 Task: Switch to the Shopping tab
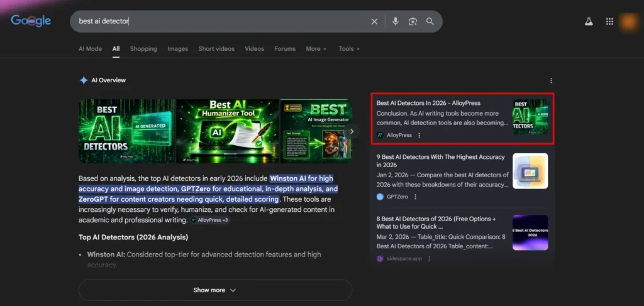click(x=143, y=49)
